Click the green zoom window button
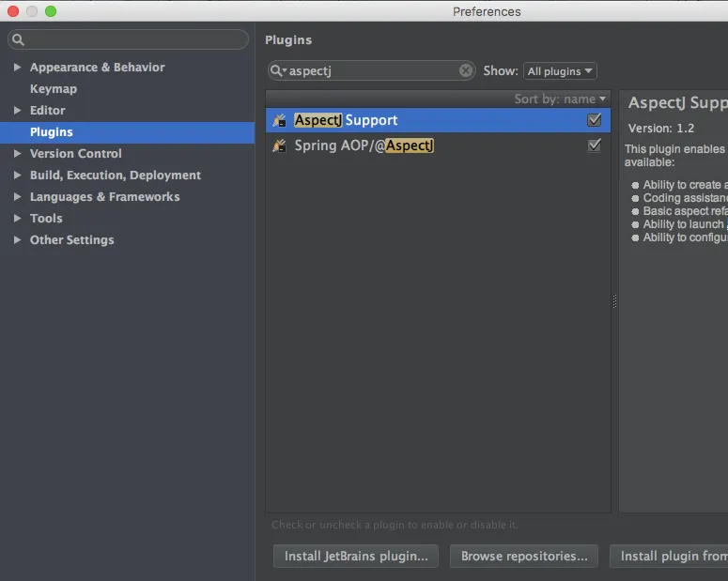The width and height of the screenshot is (728, 581). click(51, 11)
